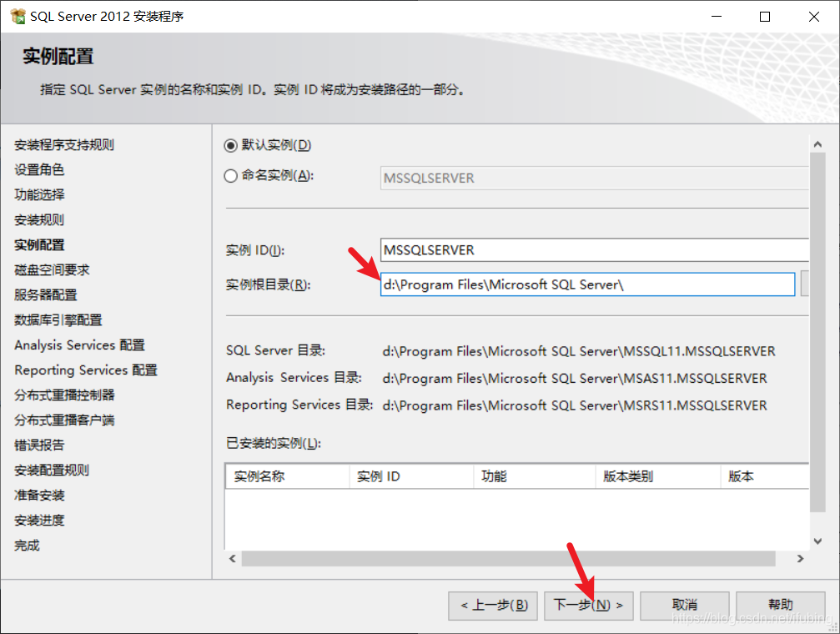Maximize the setup window
Screen dimensions: 840x634
(765, 17)
